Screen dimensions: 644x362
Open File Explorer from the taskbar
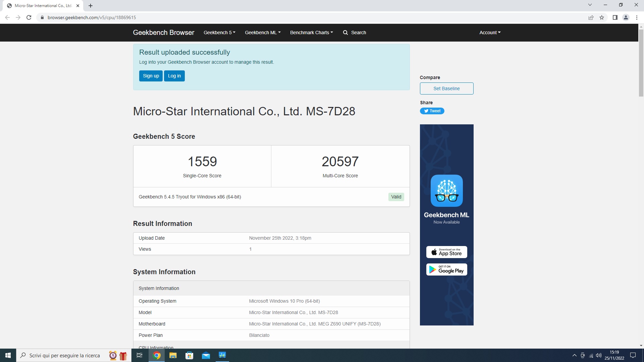173,355
